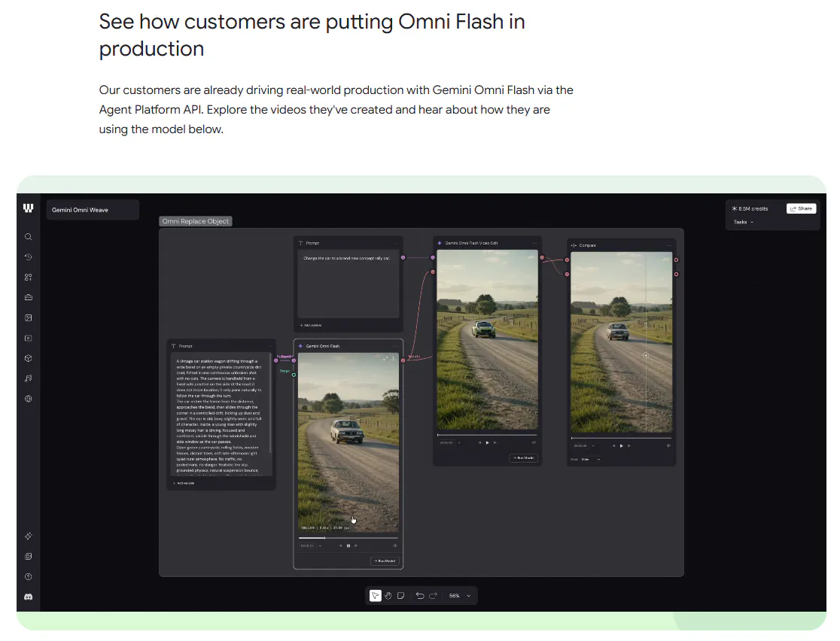The height and width of the screenshot is (641, 840).
Task: Open the globe community icon in the sidebar
Action: pyautogui.click(x=29, y=399)
